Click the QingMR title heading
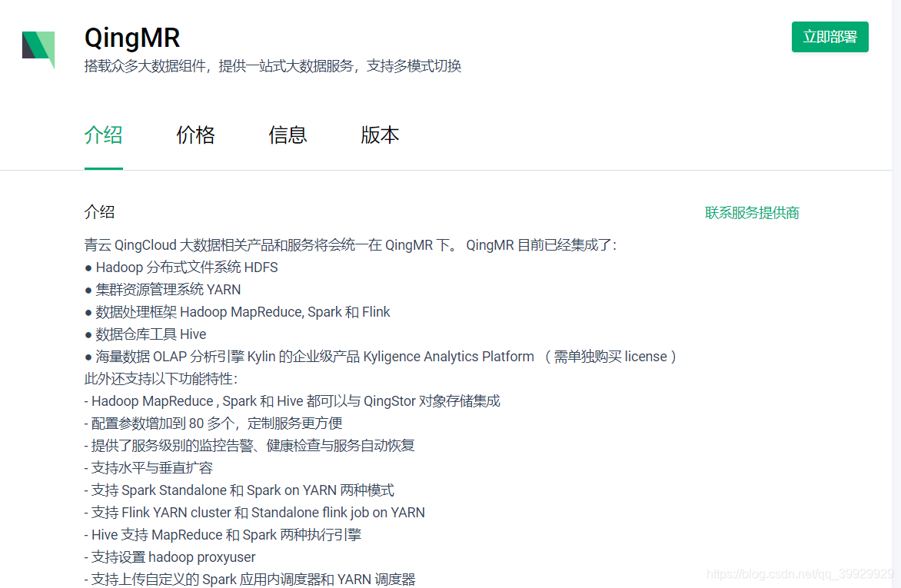This screenshot has width=901, height=588. (x=132, y=38)
